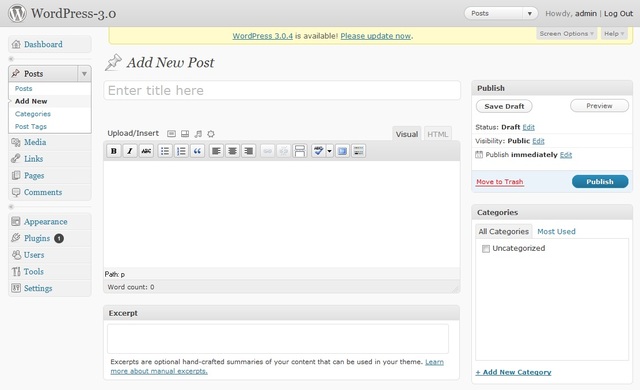Open the Categories submenu item under Posts
Screen dimensions: 640x390
coord(33,114)
